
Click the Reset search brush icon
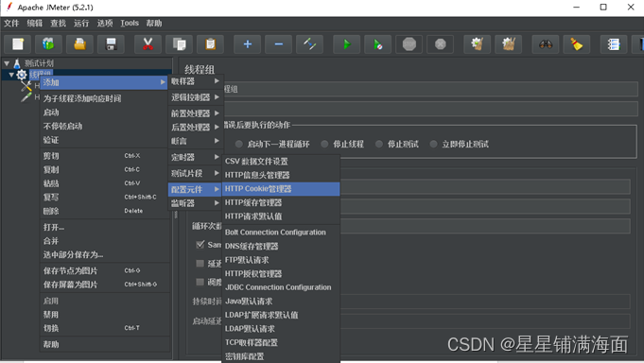pyautogui.click(x=577, y=43)
